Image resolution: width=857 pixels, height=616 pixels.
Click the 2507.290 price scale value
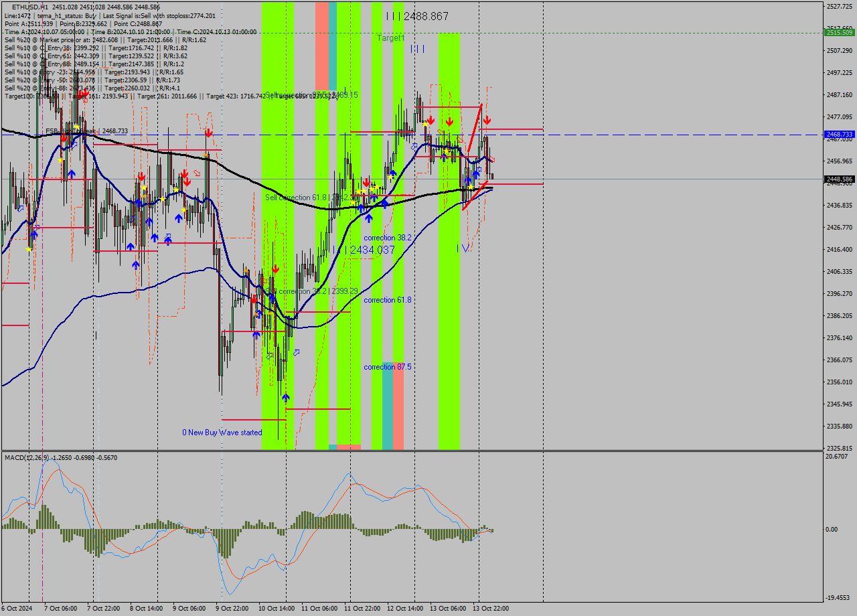click(840, 50)
